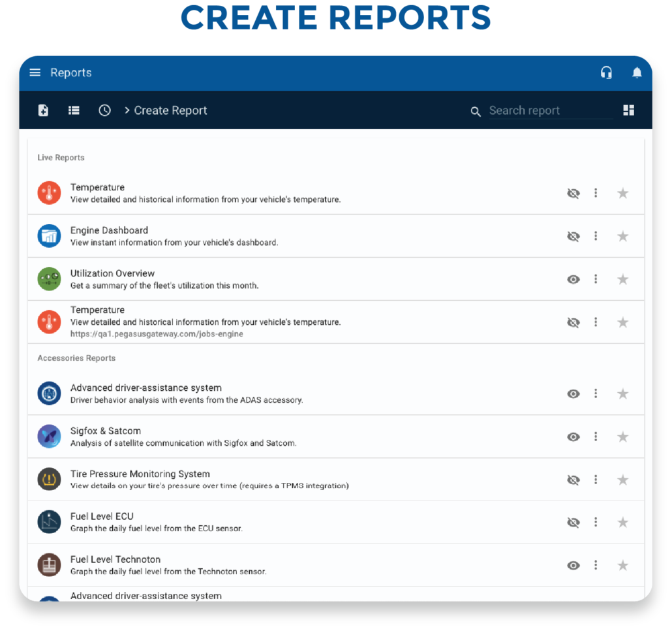Open the Sigfox & Satcom report title
Viewport: 672px width, 631px height.
click(106, 431)
